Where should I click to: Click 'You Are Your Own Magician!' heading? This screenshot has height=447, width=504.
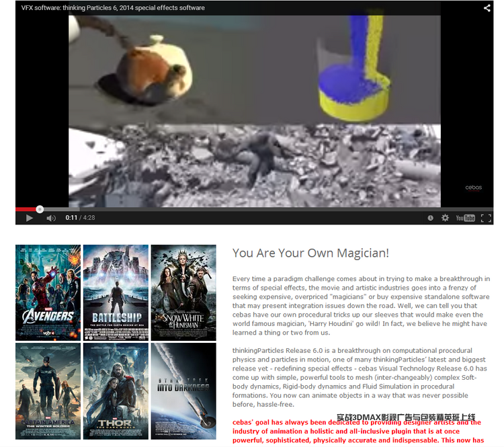(x=310, y=253)
